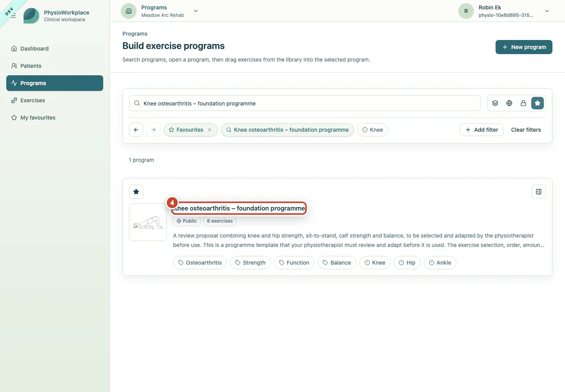Open the side panel icon on program card
The height and width of the screenshot is (392, 565).
coord(539,192)
